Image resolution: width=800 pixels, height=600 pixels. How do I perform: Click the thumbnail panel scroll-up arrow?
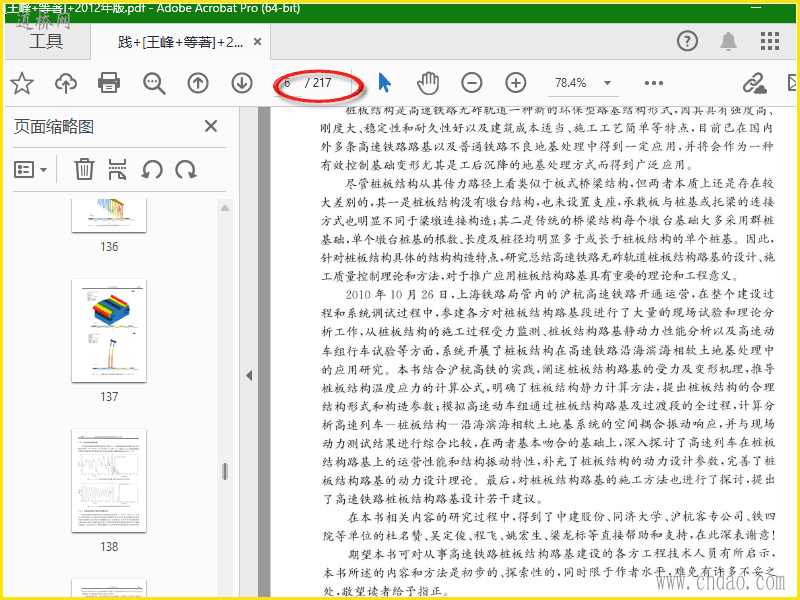point(224,208)
